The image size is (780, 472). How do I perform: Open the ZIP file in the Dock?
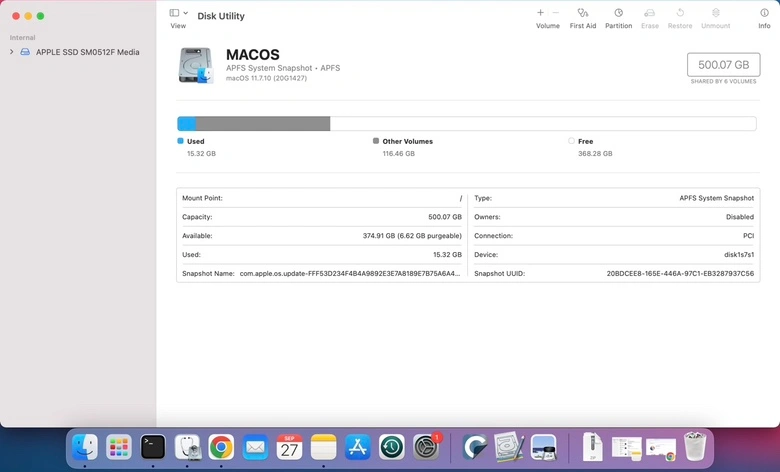592,447
